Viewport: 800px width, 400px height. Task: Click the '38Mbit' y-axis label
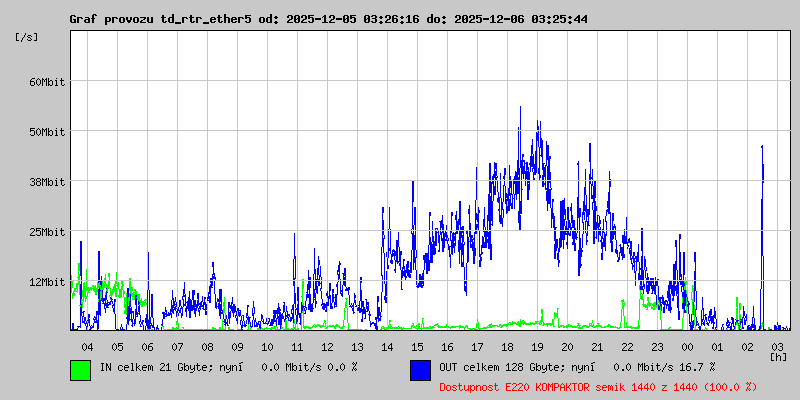click(47, 182)
